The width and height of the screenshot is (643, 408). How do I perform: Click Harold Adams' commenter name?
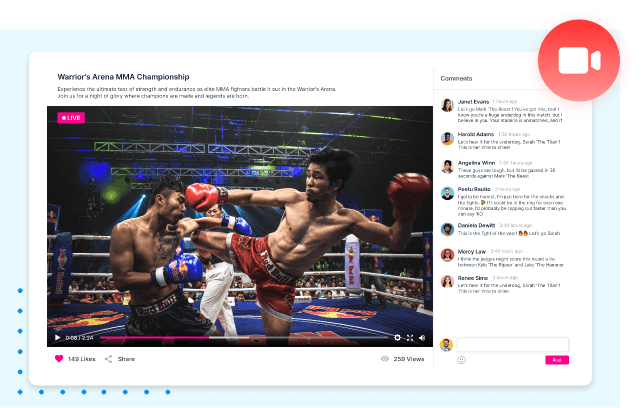click(475, 133)
